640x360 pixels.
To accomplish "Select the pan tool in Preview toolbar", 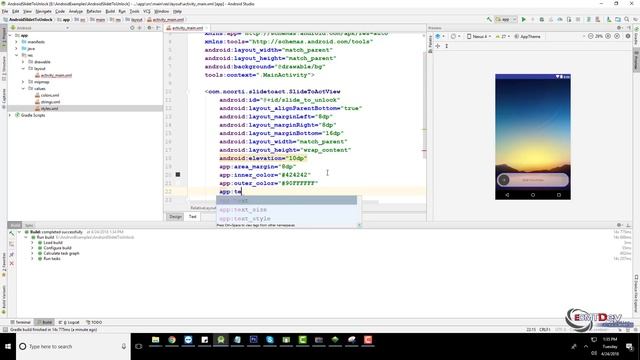I will (438, 46).
